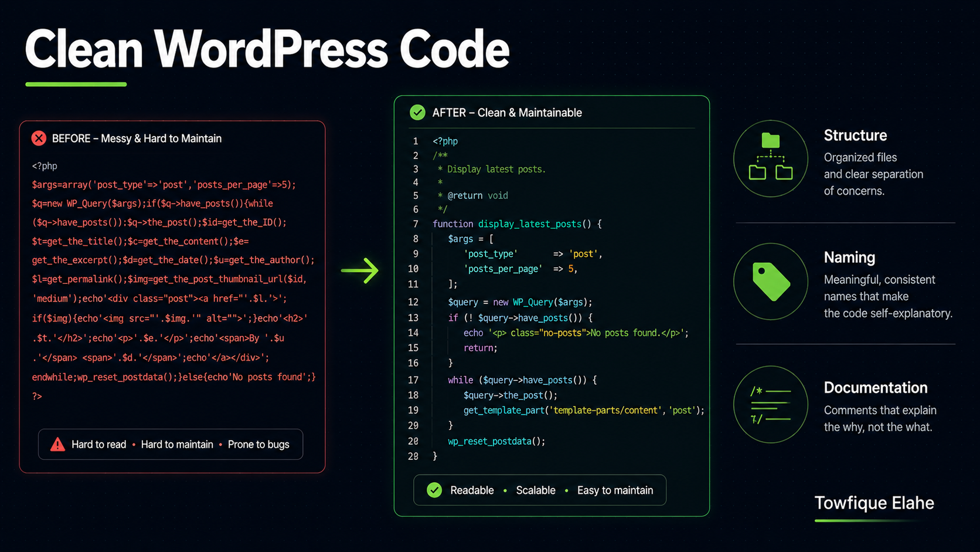Screen dimensions: 980x552
Task: Click the 'Prone to bugs' label
Action: (x=258, y=445)
